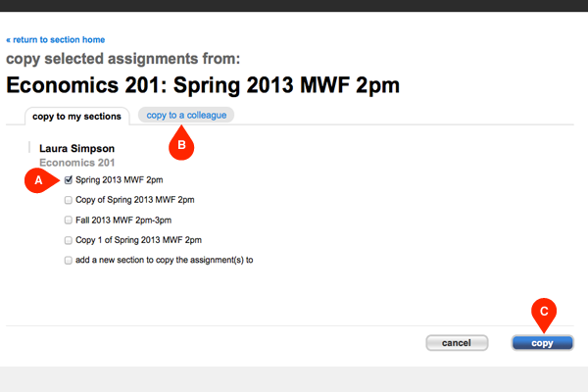Switch to the copy to a colleague tab
588x392 pixels.
[x=186, y=116]
